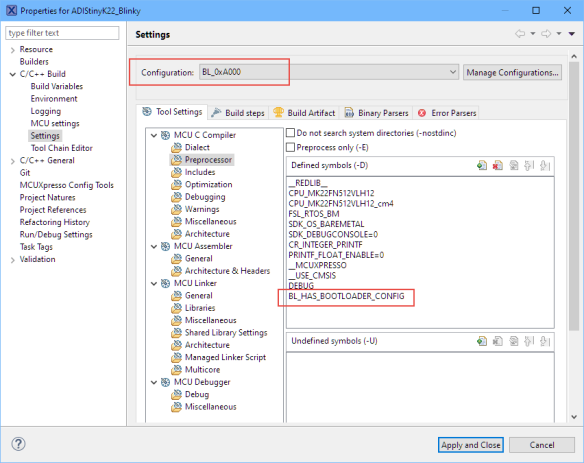Enable Preprocess only (-E) option
Viewport: 584px width, 463px height.
(x=291, y=148)
